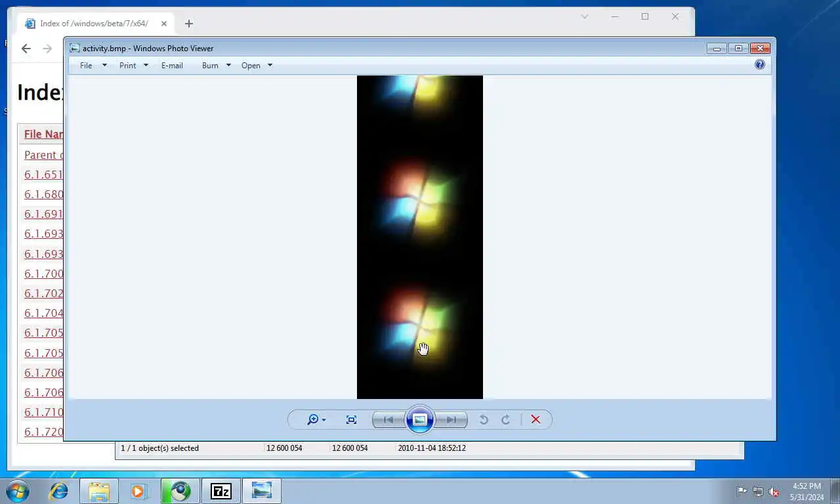Rotate the picture counterclockwise
This screenshot has width=840, height=504.
click(x=484, y=420)
